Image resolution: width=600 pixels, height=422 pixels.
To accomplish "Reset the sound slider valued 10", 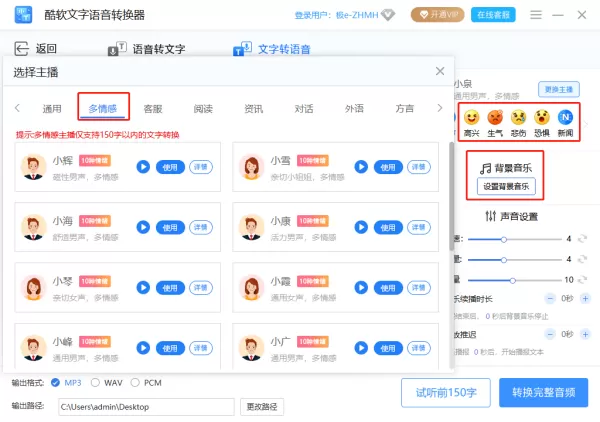I will (582, 280).
